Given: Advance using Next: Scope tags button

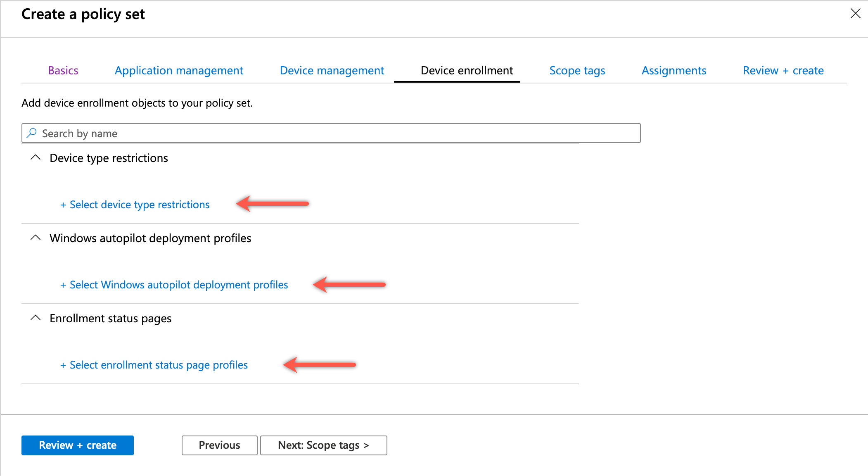Looking at the screenshot, I should (x=323, y=445).
